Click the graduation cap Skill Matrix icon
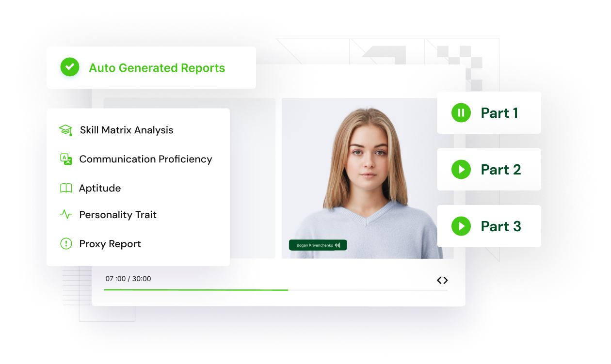This screenshot has width=611, height=364. 65,130
